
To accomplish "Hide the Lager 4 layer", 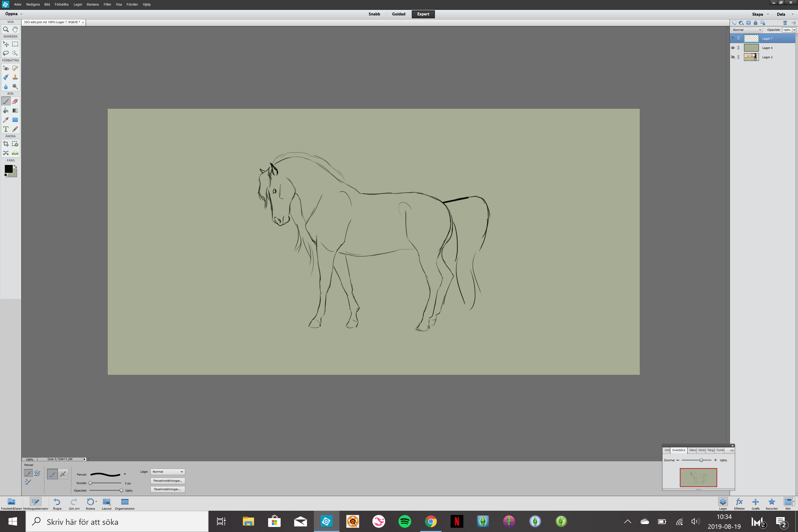I will pos(733,48).
